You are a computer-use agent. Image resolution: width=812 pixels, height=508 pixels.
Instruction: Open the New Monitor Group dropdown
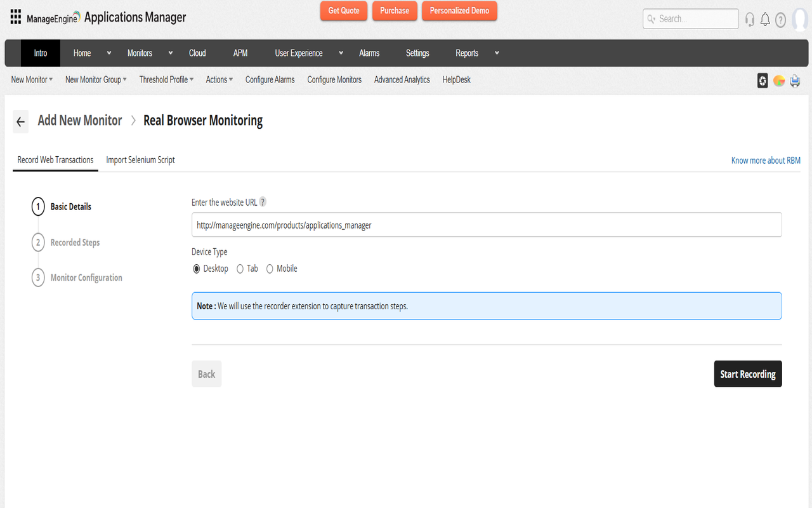click(96, 79)
